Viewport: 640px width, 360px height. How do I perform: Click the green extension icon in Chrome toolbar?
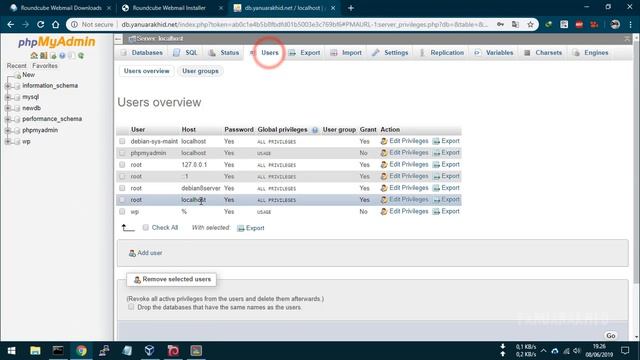click(x=549, y=24)
